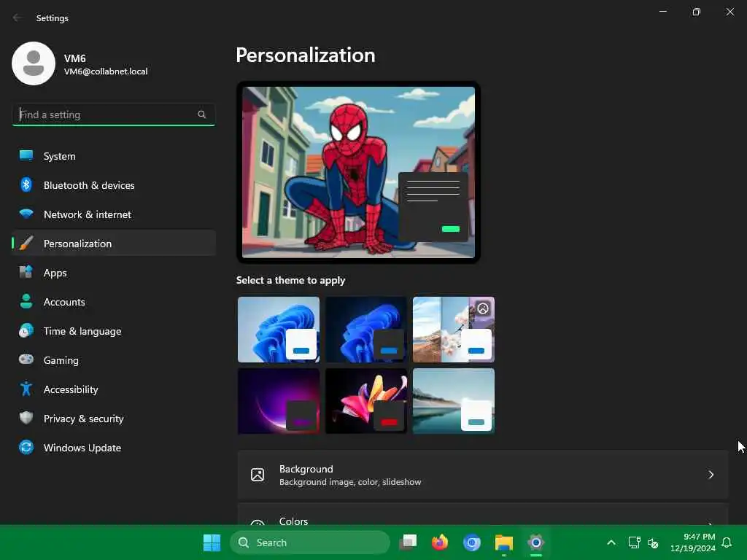Click the System monitor icon in sidebar
The width and height of the screenshot is (747, 560).
26,156
